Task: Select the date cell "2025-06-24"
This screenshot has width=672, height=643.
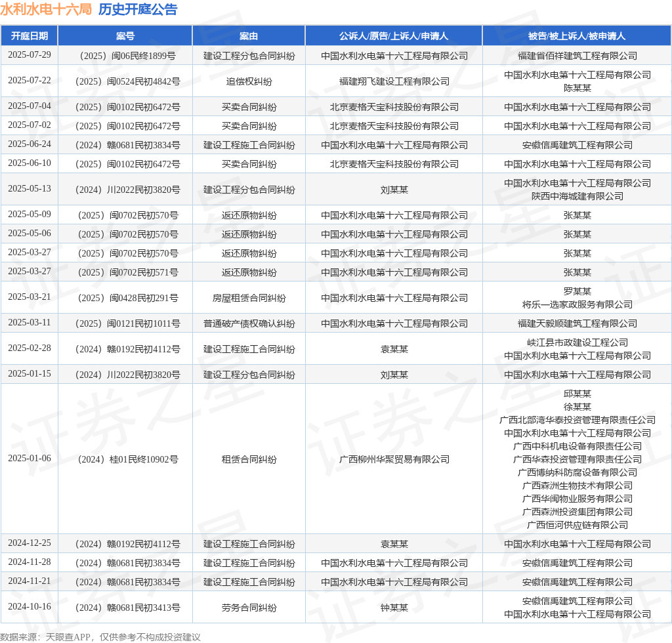Action: (x=29, y=144)
